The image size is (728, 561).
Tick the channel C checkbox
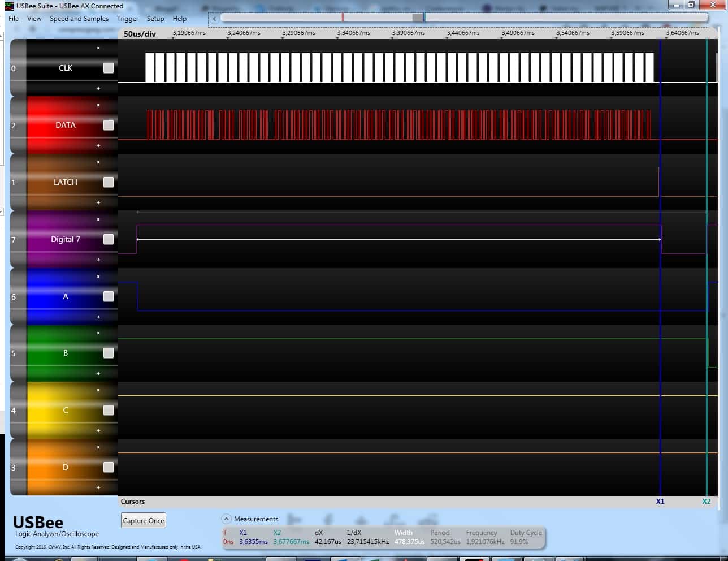click(x=109, y=410)
